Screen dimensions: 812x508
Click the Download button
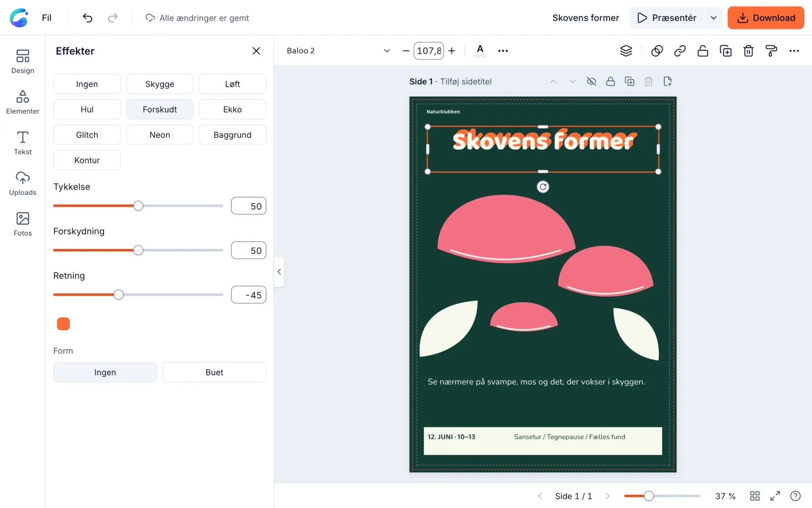click(x=766, y=18)
